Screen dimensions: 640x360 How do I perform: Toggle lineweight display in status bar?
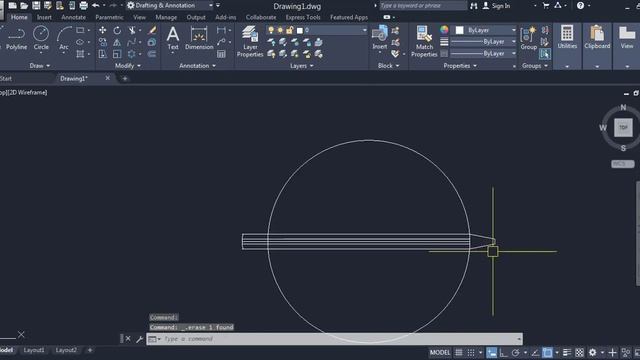click(567, 353)
